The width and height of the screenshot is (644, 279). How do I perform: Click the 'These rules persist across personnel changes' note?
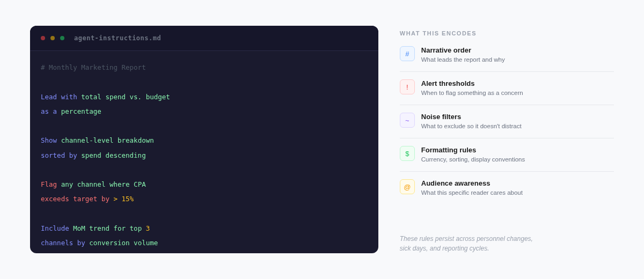(x=466, y=244)
